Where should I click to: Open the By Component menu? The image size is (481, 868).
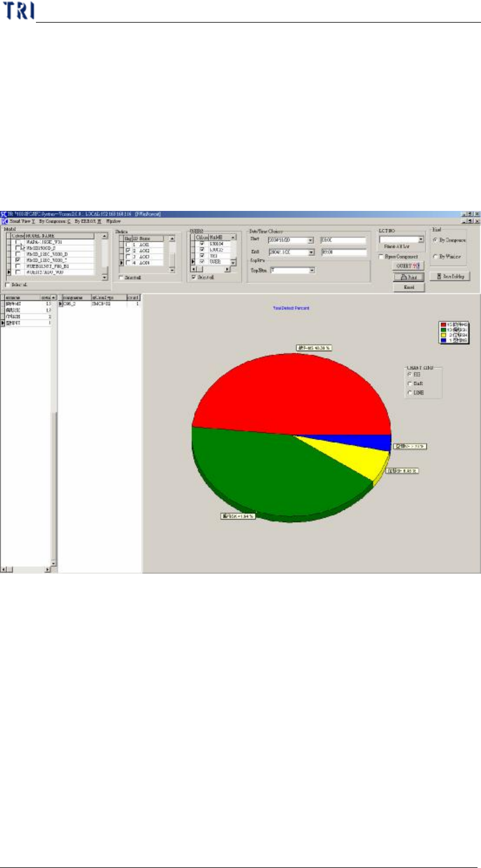(x=56, y=221)
